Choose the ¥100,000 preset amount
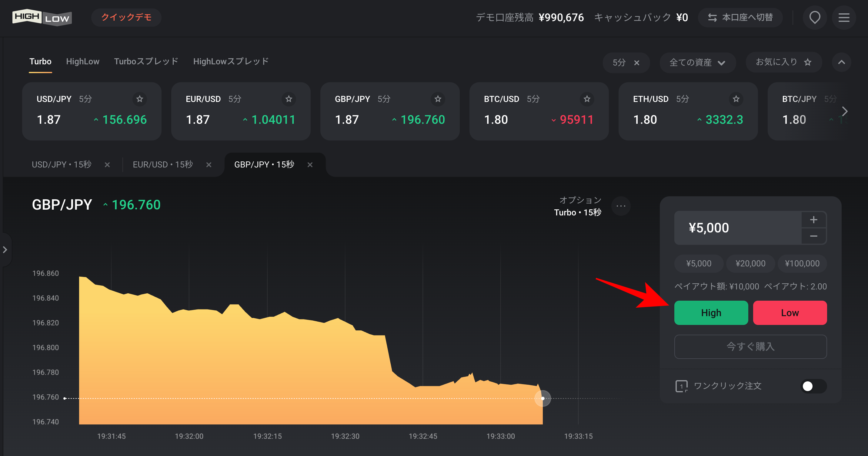This screenshot has width=868, height=456. [x=802, y=263]
